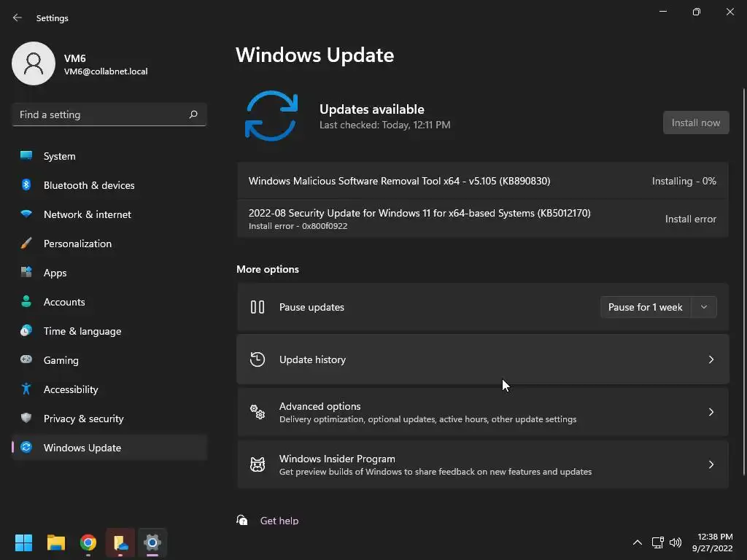Click the Install now button
This screenshot has height=560, width=747.
click(x=696, y=122)
